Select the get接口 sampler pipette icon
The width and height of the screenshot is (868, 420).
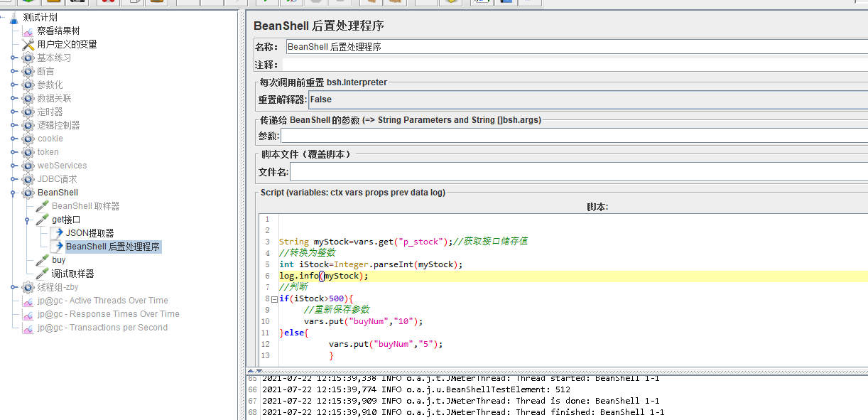pyautogui.click(x=42, y=220)
